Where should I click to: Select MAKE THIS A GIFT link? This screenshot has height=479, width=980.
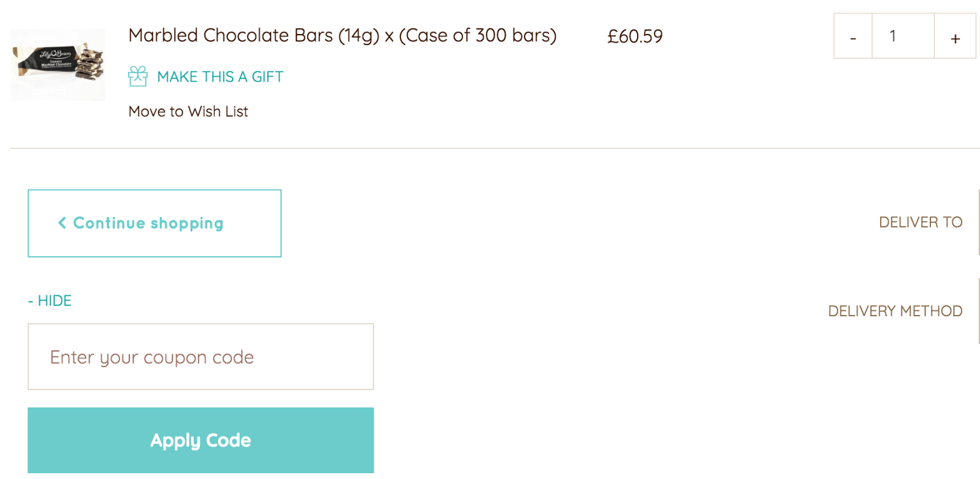[220, 76]
